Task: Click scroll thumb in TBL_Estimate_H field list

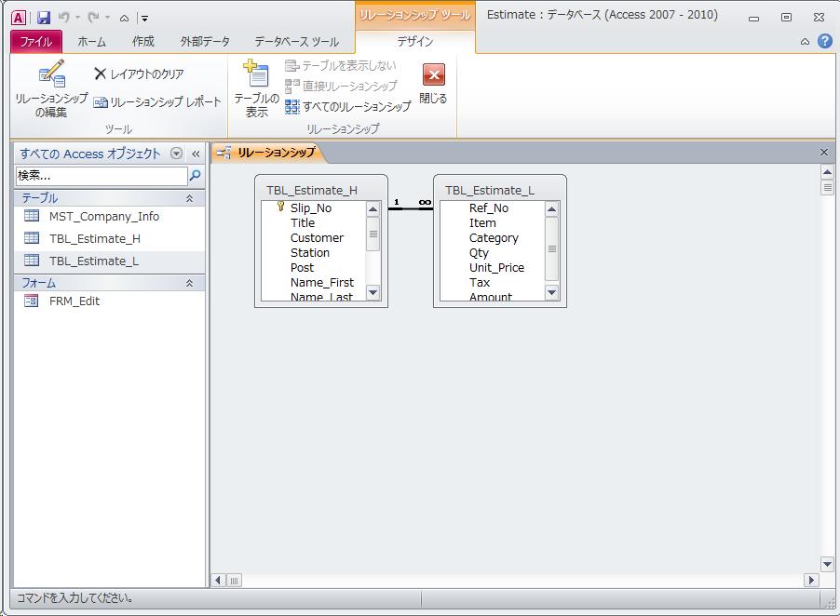Action: pyautogui.click(x=373, y=234)
